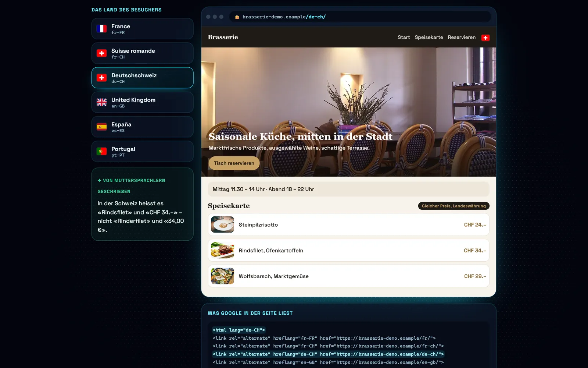The image size is (588, 368).
Task: Select Portugal pt-PT option
Action: click(x=142, y=151)
